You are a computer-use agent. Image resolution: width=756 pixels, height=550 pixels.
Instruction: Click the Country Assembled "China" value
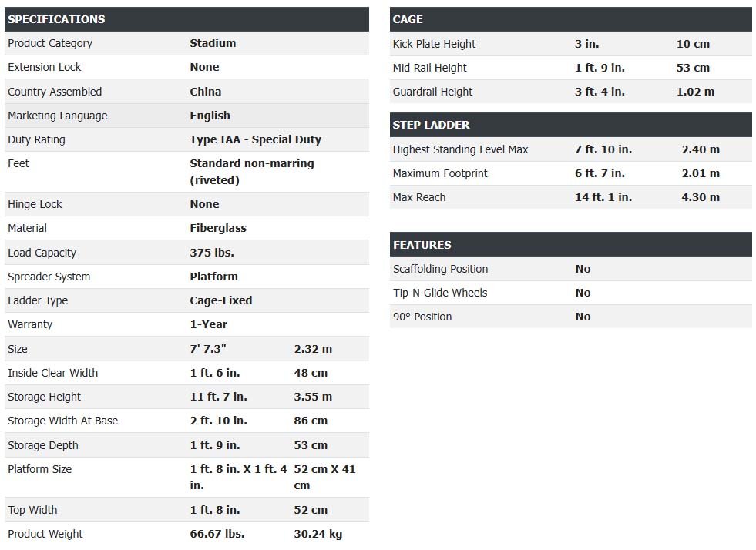206,92
